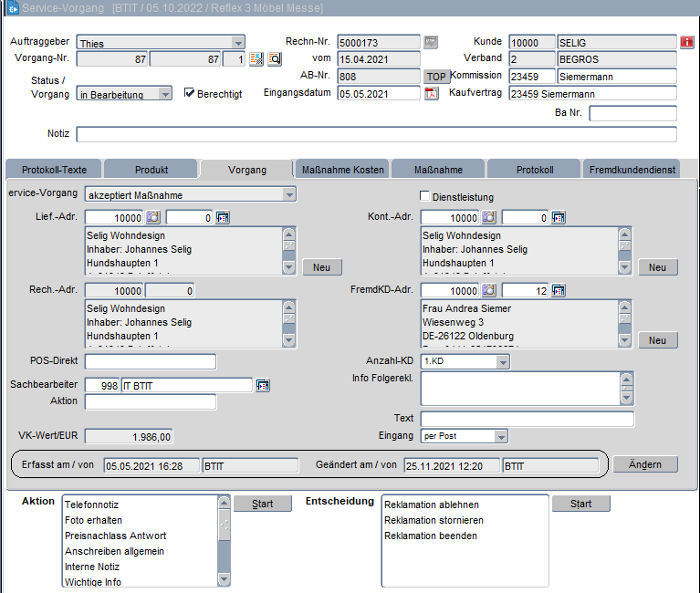Open the PDF icon next to Eingangsdatum
The width and height of the screenshot is (700, 593).
(432, 94)
